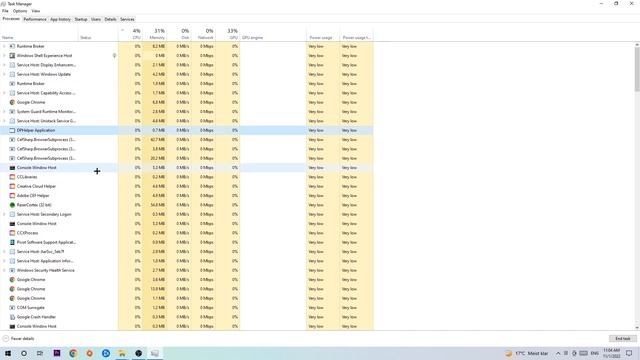Click the Google Crash Handler process icon
Viewport: 640px width, 360px height.
12,317
